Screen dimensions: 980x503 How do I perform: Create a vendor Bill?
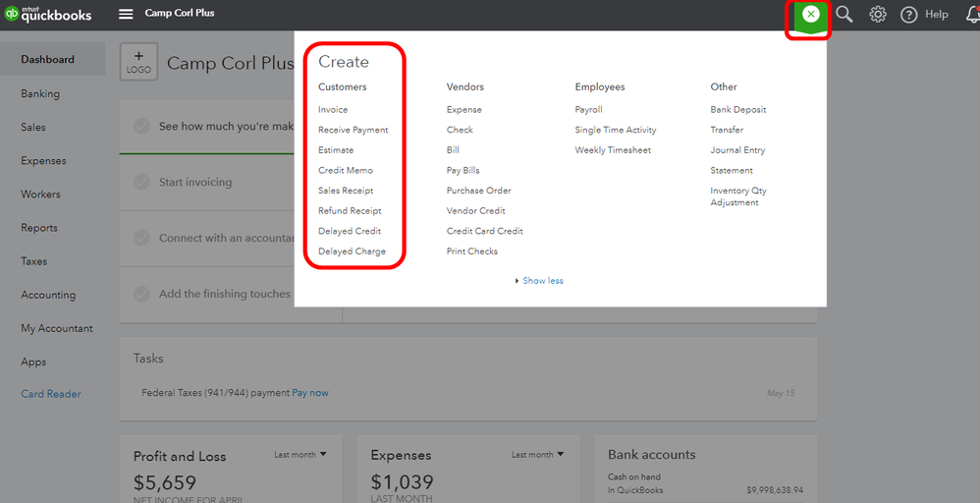point(453,150)
